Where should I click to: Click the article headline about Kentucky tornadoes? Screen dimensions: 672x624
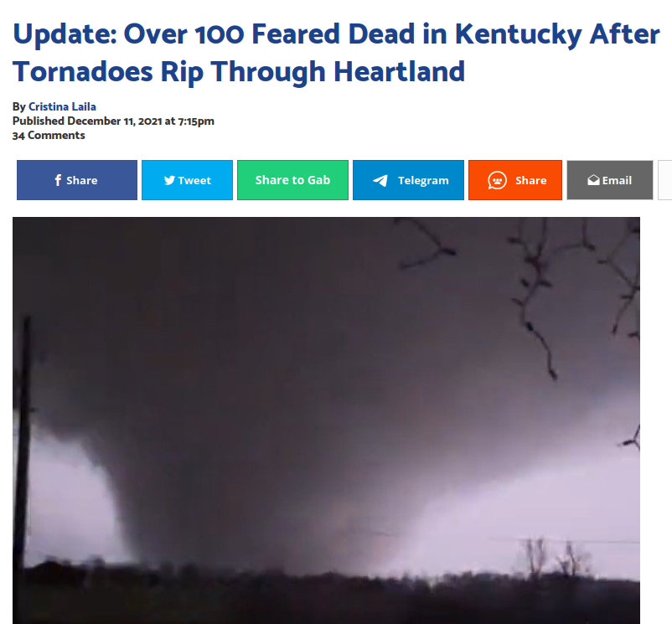pyautogui.click(x=336, y=52)
